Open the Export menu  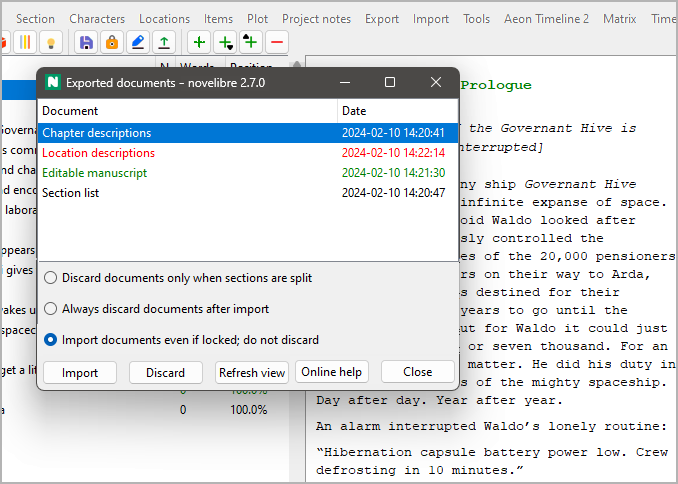click(x=382, y=19)
